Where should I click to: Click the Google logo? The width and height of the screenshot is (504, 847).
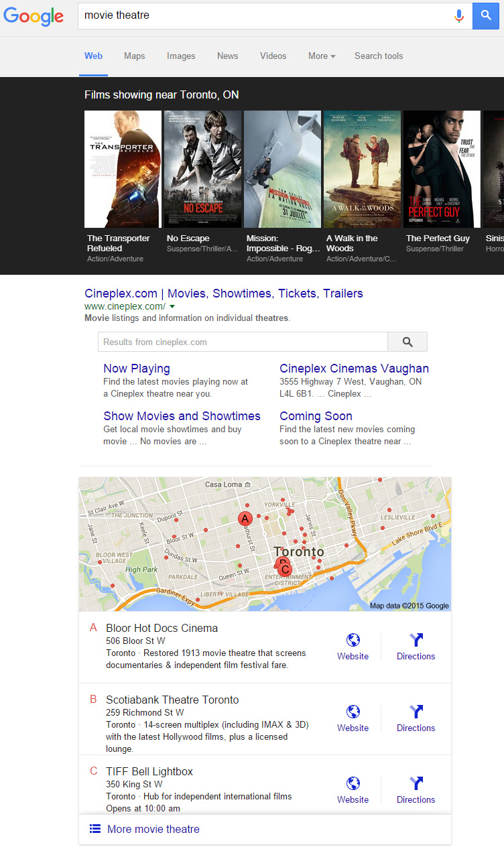tap(34, 16)
